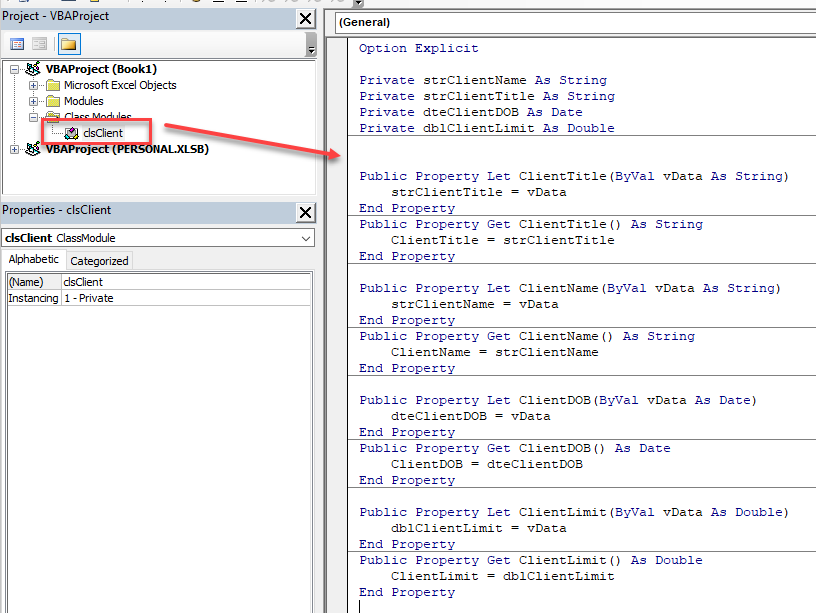This screenshot has width=816, height=613.
Task: Click the Project toolbar options overflow arrow
Action: (x=311, y=45)
